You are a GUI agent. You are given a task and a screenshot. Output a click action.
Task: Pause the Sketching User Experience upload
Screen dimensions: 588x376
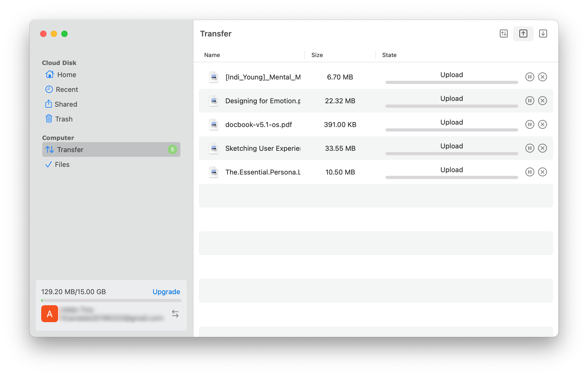tap(530, 148)
